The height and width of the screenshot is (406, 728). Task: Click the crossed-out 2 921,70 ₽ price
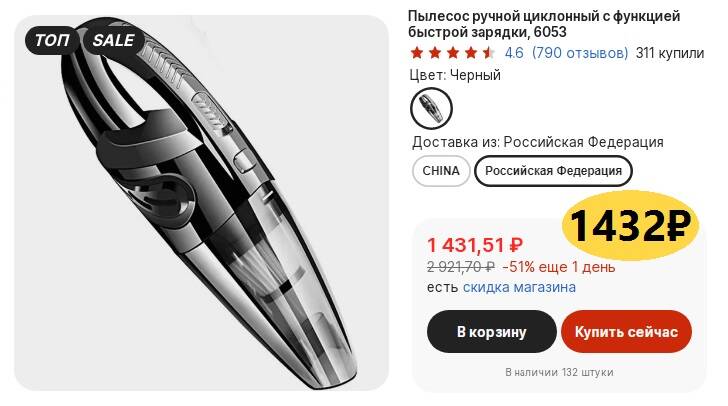point(461,267)
